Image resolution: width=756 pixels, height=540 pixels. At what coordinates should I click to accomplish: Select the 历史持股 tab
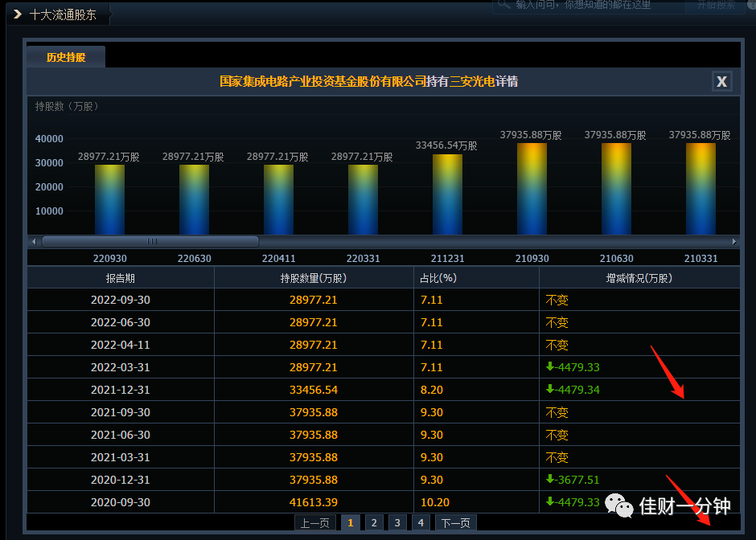pyautogui.click(x=66, y=57)
